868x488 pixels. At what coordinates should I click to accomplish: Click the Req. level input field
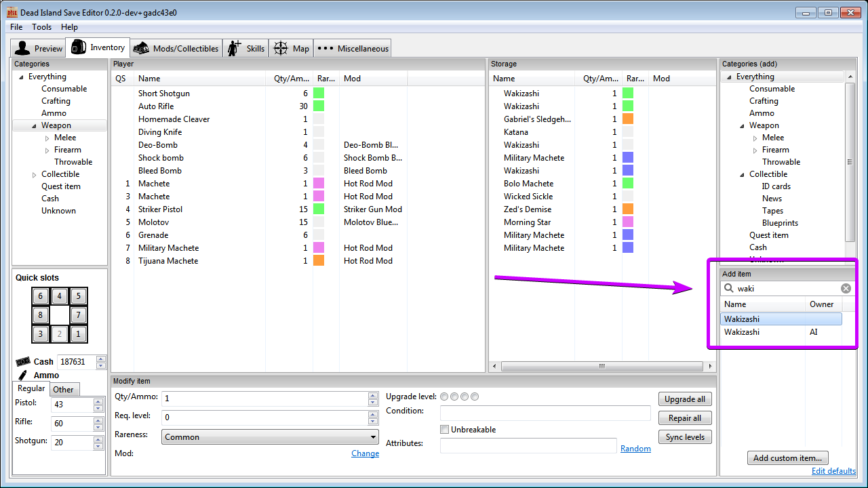pos(264,418)
